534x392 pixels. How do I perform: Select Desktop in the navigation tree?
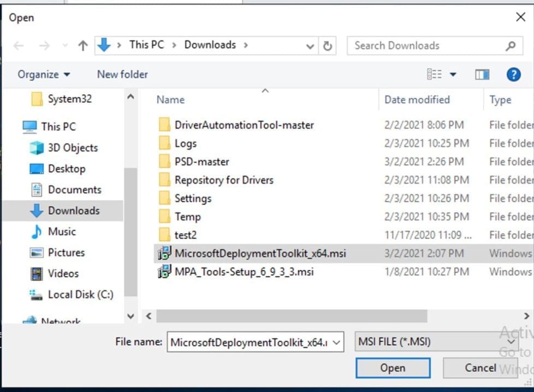(x=66, y=169)
